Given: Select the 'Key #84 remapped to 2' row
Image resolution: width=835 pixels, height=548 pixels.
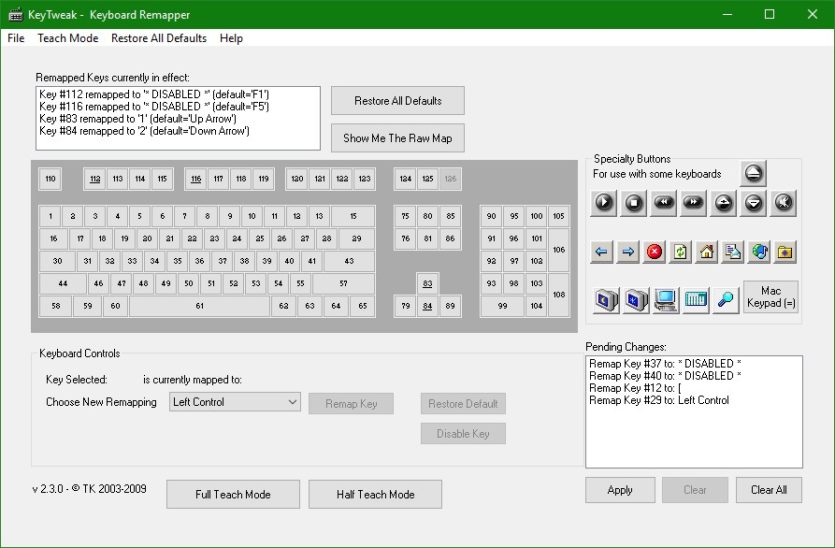Looking at the screenshot, I should (178, 131).
